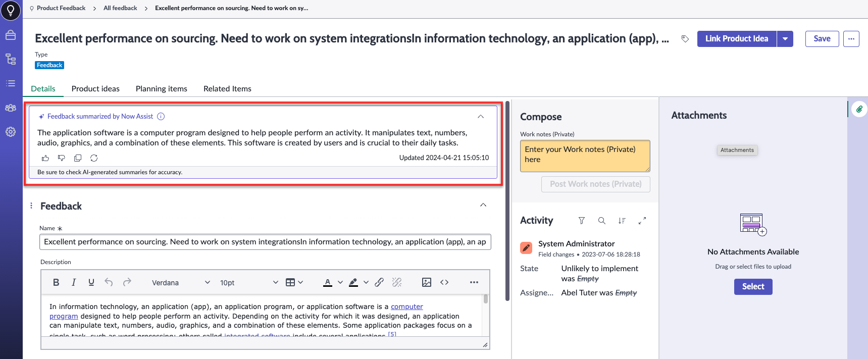Click the lightbulb app logo icon
The width and height of the screenshot is (868, 359).
[x=11, y=10]
